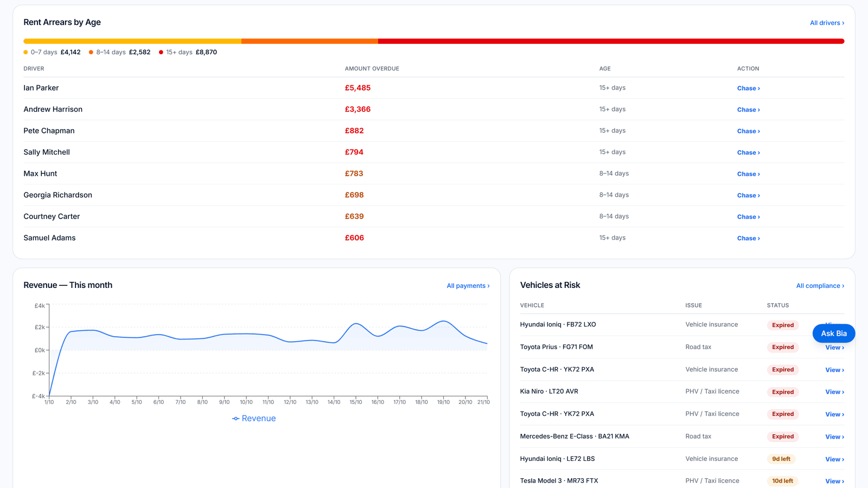The width and height of the screenshot is (868, 488).
Task: Open the All compliance link
Action: point(820,286)
